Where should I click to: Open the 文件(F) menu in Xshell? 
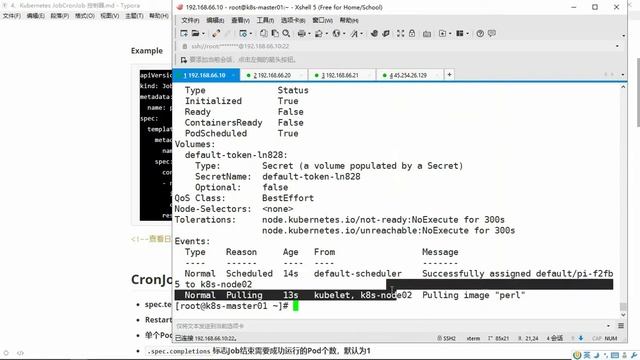pos(190,20)
